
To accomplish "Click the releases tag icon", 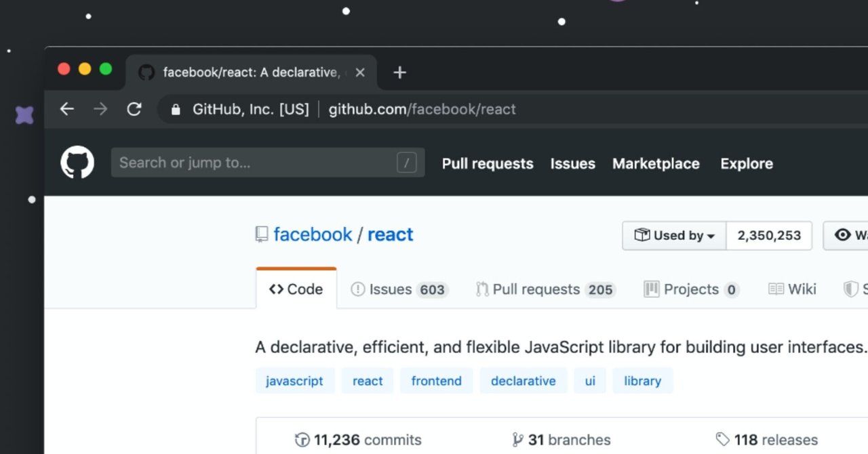I will [722, 439].
